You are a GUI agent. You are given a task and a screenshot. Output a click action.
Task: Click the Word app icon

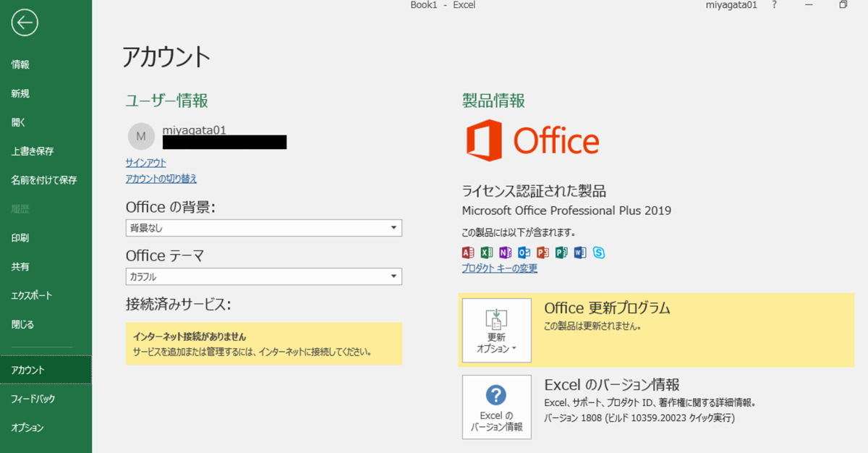click(580, 253)
